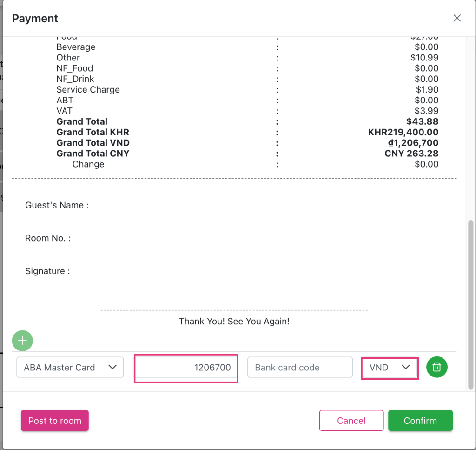Select the $43.88 Grand Total figure

click(422, 121)
